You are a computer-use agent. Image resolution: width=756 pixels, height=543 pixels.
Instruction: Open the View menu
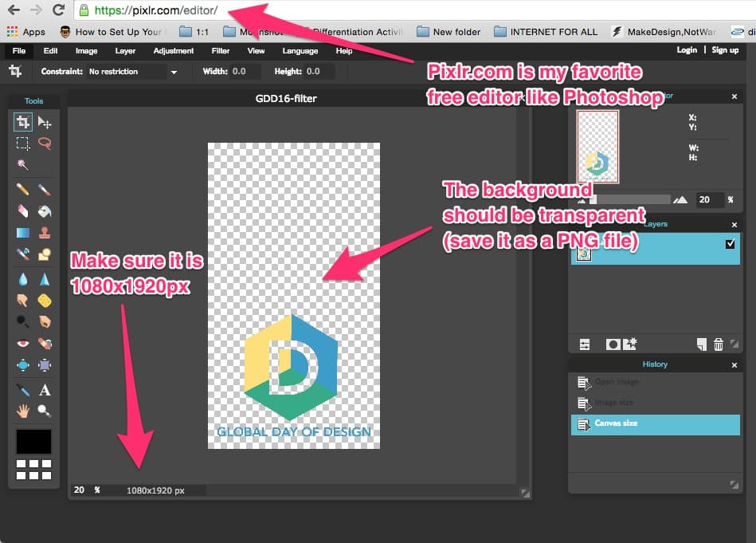click(256, 51)
